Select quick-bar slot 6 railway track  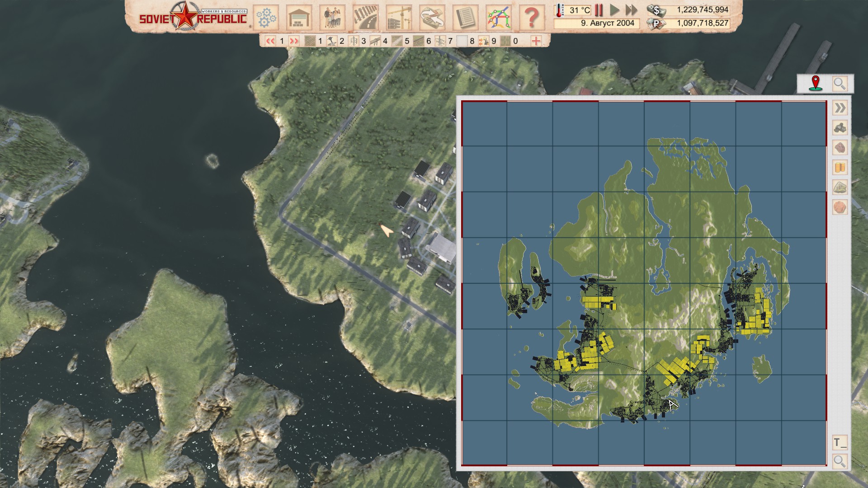coord(418,41)
